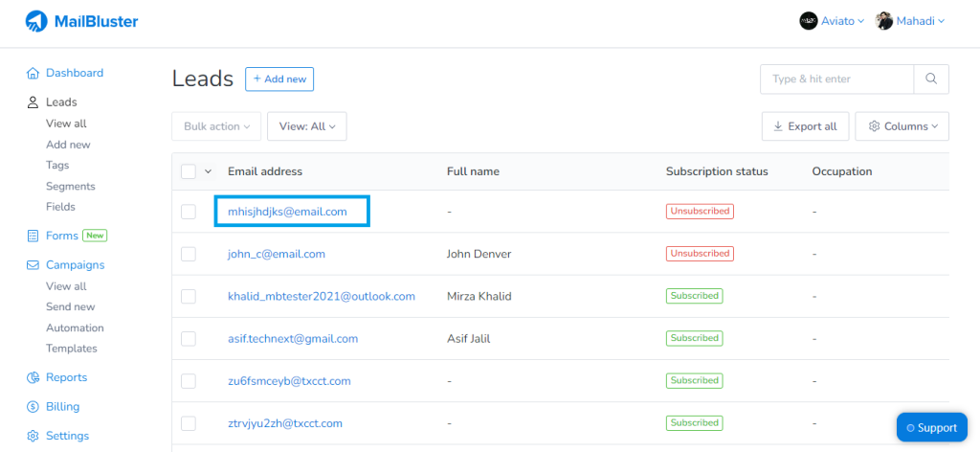Open the Support chat button

tap(932, 428)
